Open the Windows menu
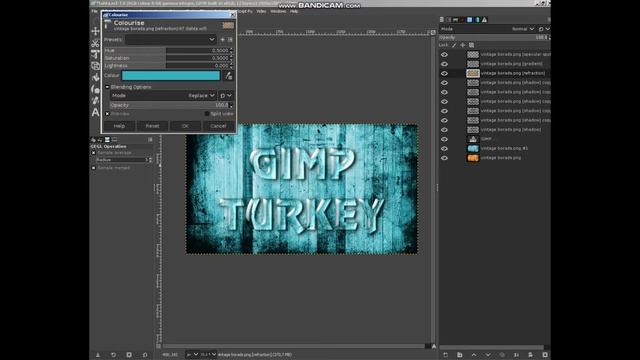This screenshot has height=360, width=640. tap(278, 11)
